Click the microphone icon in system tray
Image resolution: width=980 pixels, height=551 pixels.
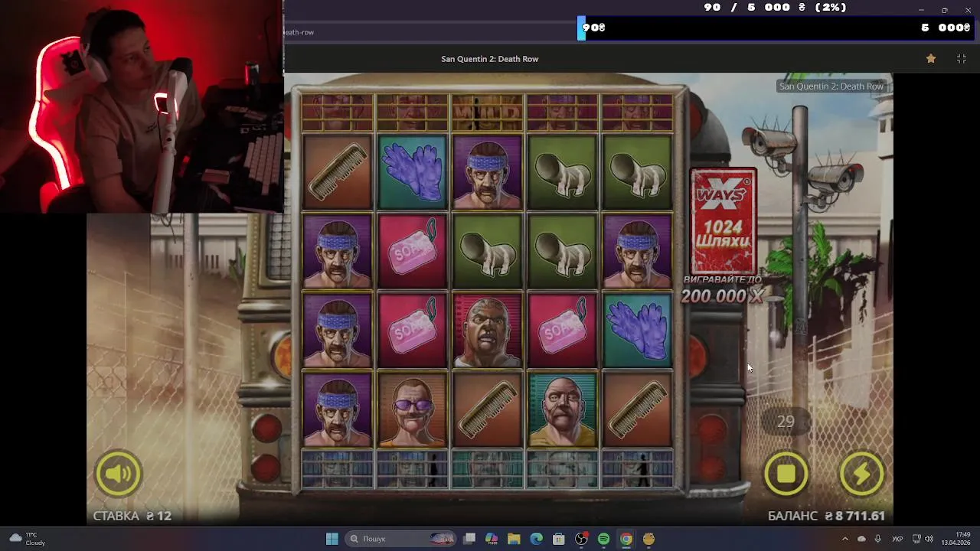[x=877, y=539]
